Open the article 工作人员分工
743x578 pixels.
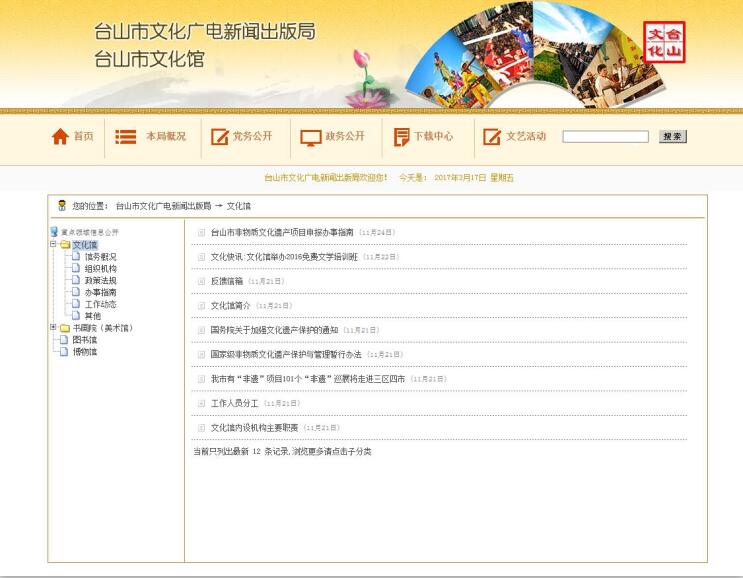point(234,403)
